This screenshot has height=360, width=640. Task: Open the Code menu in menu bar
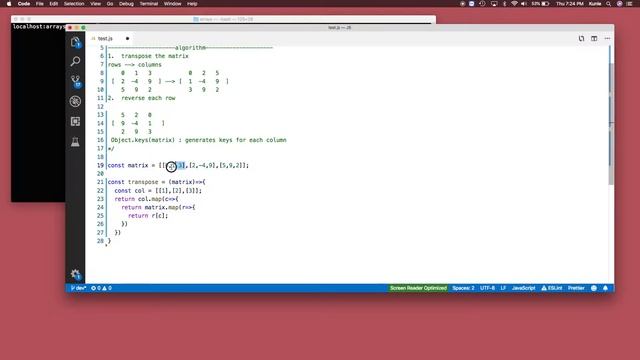(24, 4)
